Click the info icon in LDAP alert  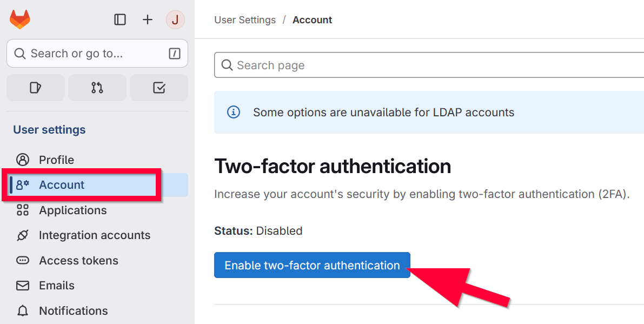click(x=233, y=113)
